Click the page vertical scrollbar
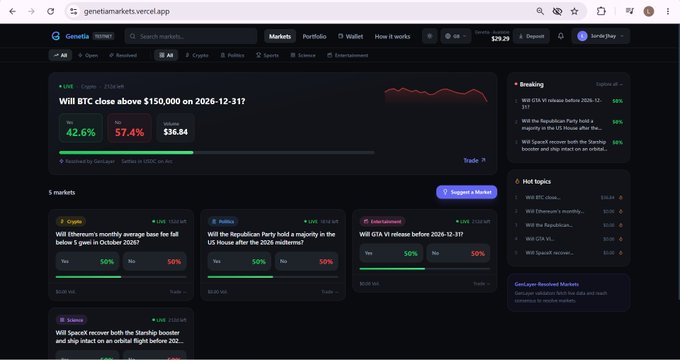680x360 pixels. pyautogui.click(x=678, y=161)
